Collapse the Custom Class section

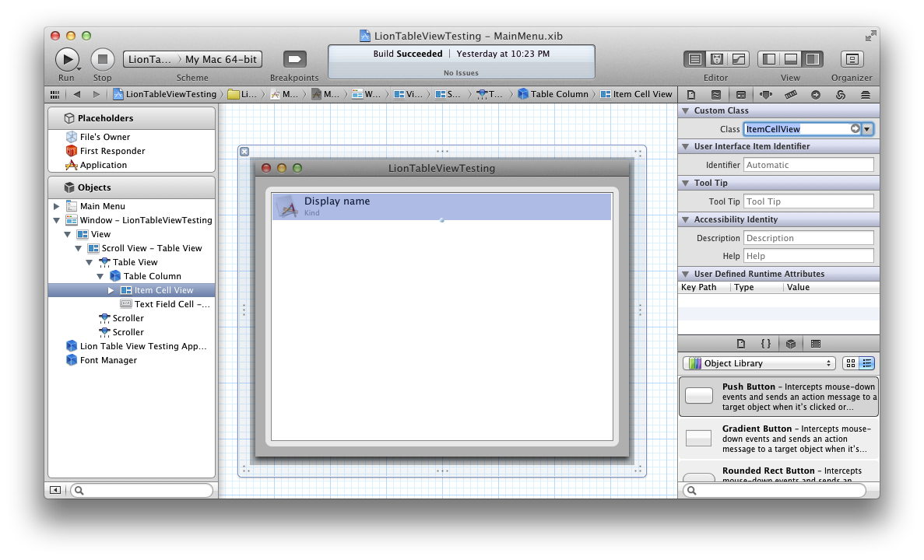pos(685,110)
